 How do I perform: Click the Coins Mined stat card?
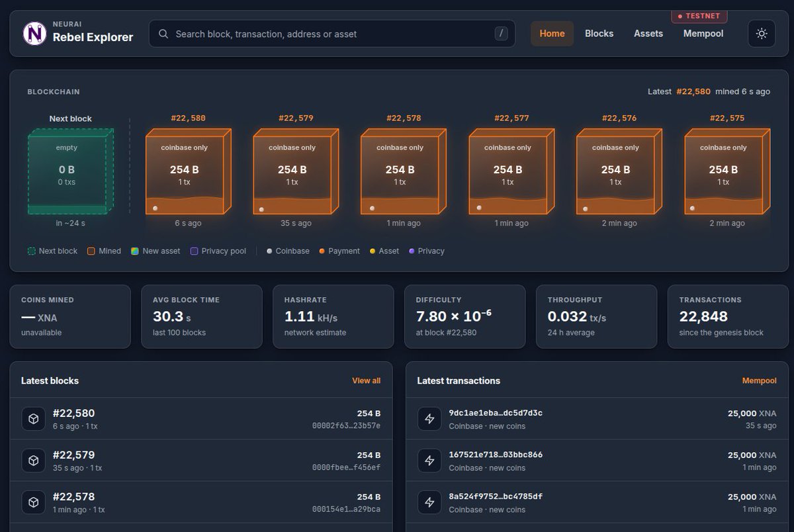click(70, 316)
